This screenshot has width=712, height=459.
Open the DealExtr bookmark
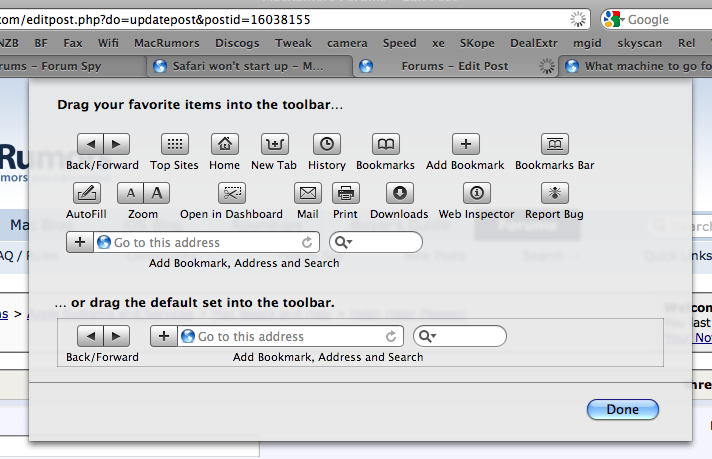pyautogui.click(x=534, y=43)
